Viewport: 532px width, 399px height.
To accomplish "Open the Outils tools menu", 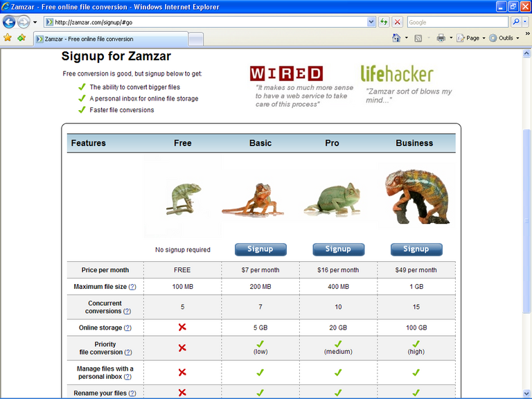I will (504, 38).
